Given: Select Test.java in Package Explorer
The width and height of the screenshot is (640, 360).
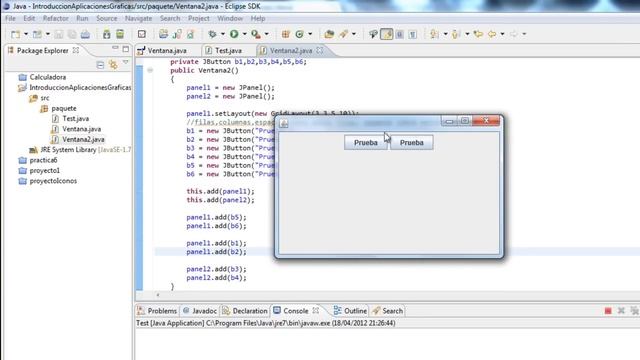Looking at the screenshot, I should click(x=71, y=118).
